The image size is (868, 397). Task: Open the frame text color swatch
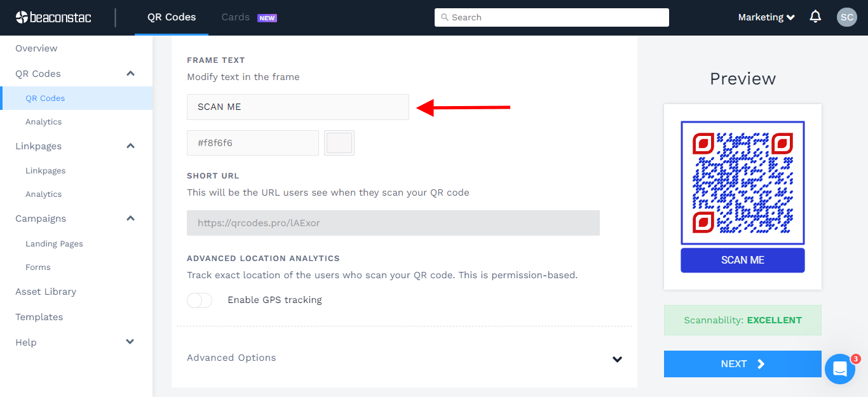339,143
